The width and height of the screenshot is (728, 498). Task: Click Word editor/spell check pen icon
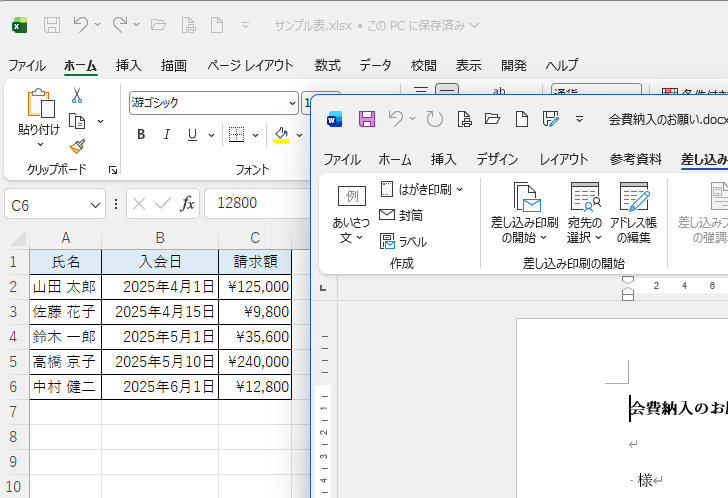pyautogui.click(x=551, y=119)
